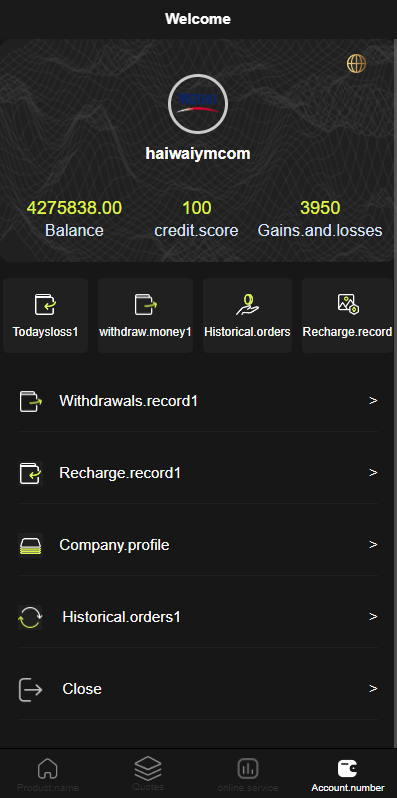Viewport: 397px width, 798px height.
Task: Click the arrow on the Close row
Action: 373,689
